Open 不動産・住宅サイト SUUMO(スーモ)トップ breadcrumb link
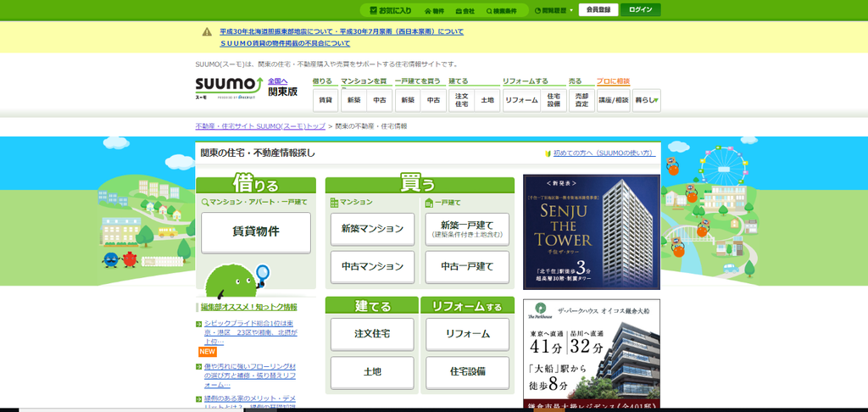The image size is (868, 412). [x=260, y=126]
